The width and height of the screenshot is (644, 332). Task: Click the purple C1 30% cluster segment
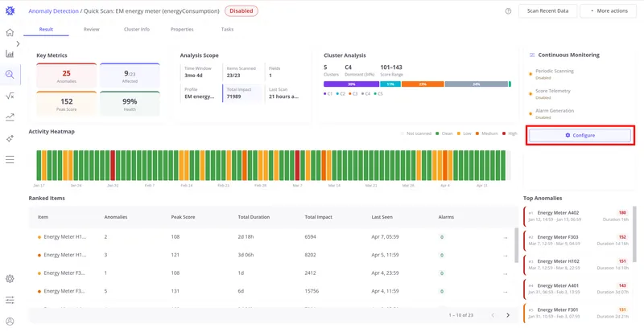(351, 84)
